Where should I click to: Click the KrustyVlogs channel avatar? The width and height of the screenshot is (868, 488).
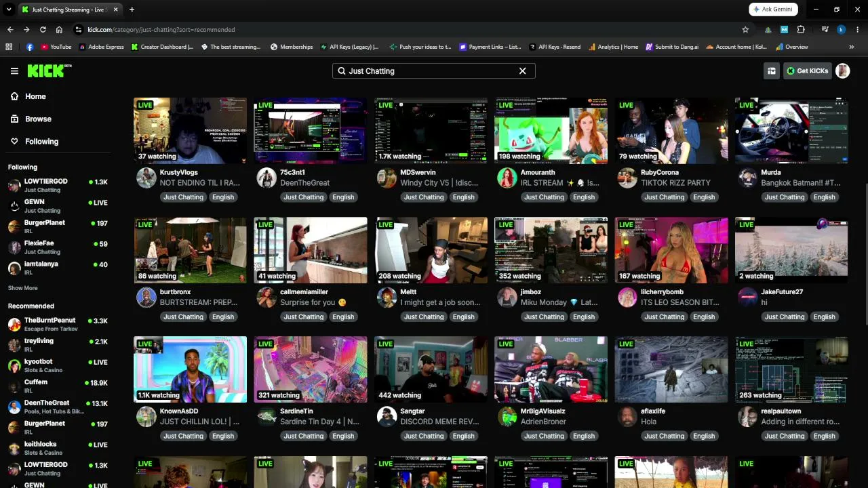coord(146,178)
